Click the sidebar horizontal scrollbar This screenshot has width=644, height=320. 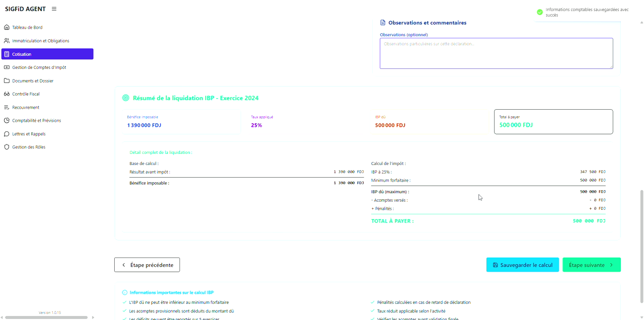click(46, 317)
